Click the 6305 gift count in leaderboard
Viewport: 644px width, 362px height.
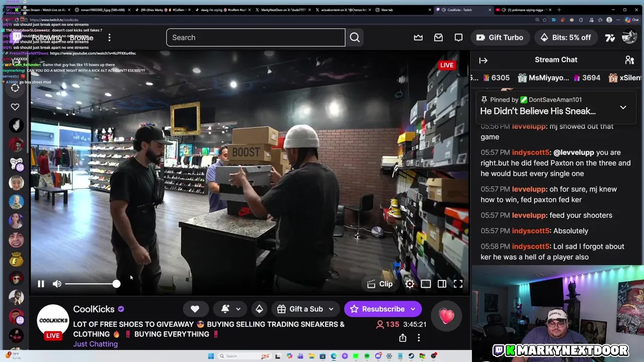point(495,78)
